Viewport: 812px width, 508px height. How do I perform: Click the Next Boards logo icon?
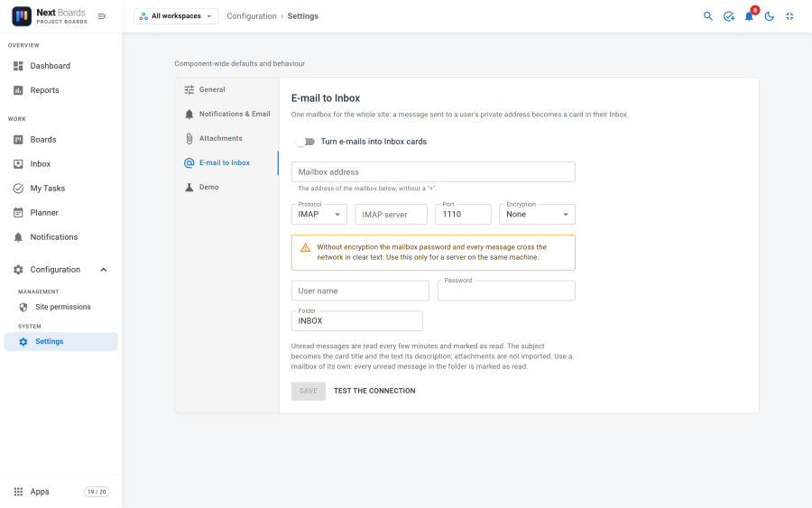pyautogui.click(x=22, y=16)
